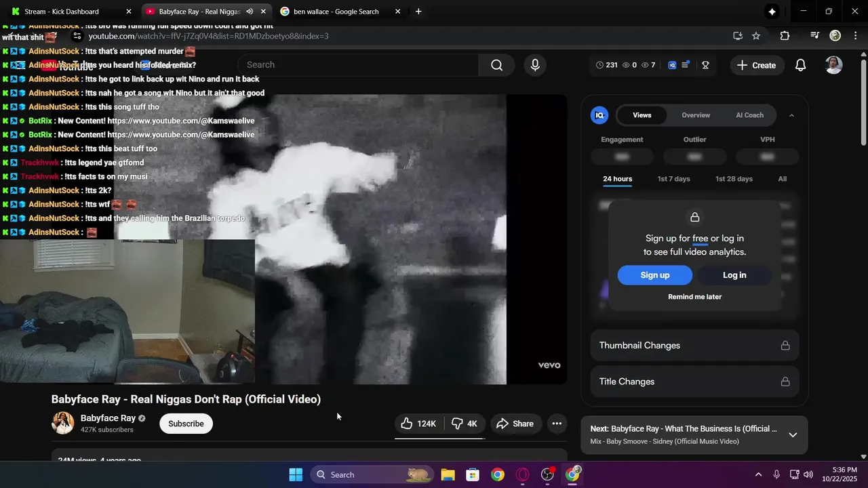Open Microsoft Store from taskbar
This screenshot has width=868, height=488.
473,474
